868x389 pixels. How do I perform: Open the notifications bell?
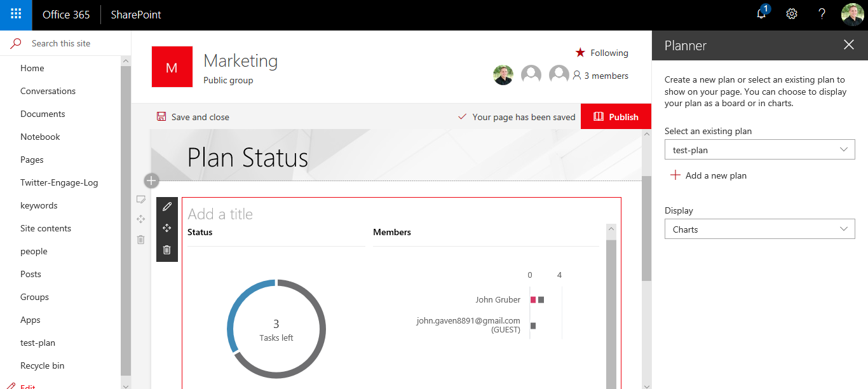pyautogui.click(x=762, y=14)
